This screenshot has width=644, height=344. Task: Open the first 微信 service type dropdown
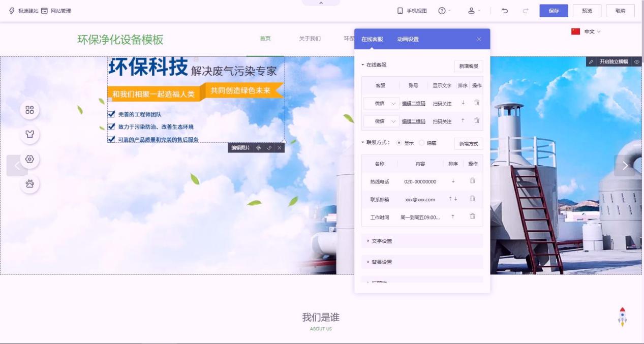point(382,104)
